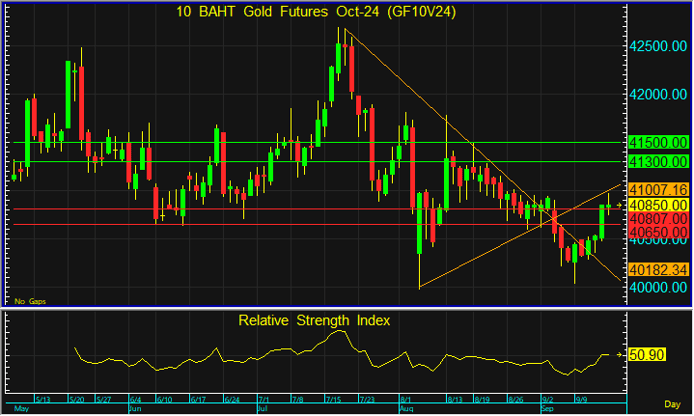Screen dimensions: 694x416
Task: Click the Sep month marker on time axis
Action: 547,409
